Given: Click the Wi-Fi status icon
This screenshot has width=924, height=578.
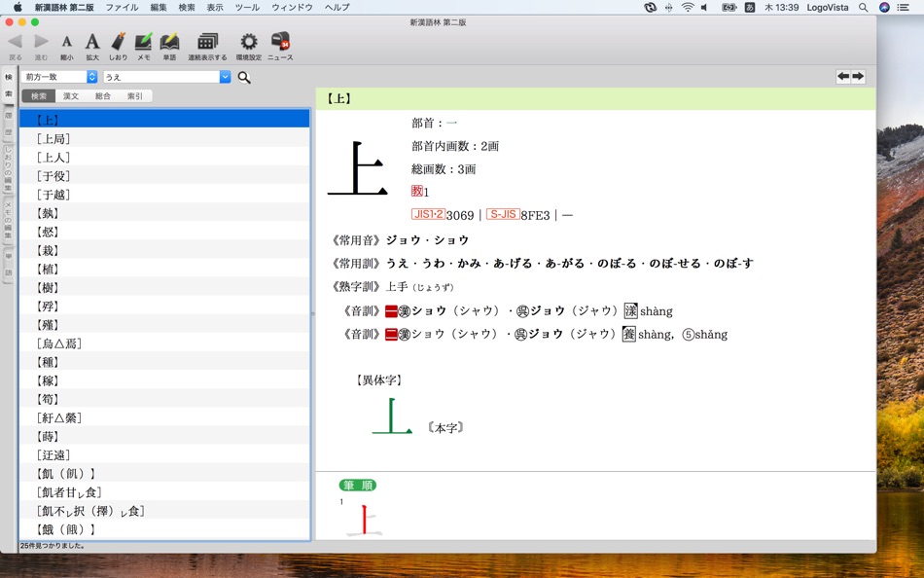Looking at the screenshot, I should click(x=687, y=7).
